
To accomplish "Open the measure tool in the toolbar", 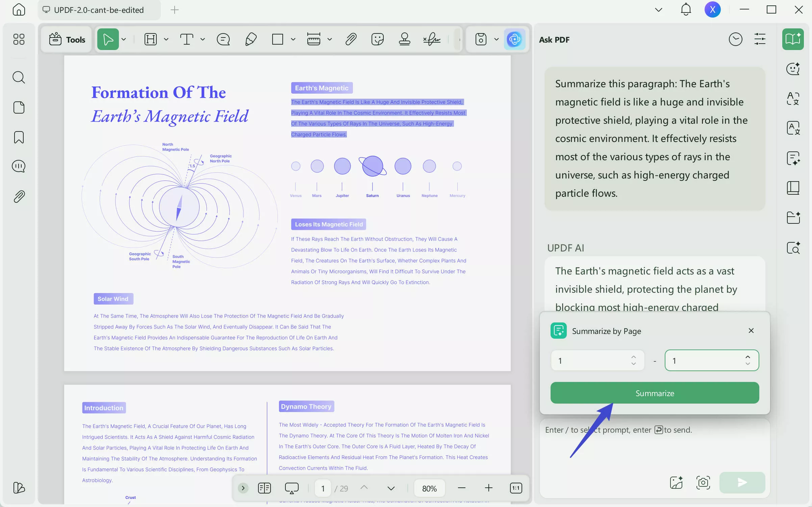I will [x=313, y=39].
